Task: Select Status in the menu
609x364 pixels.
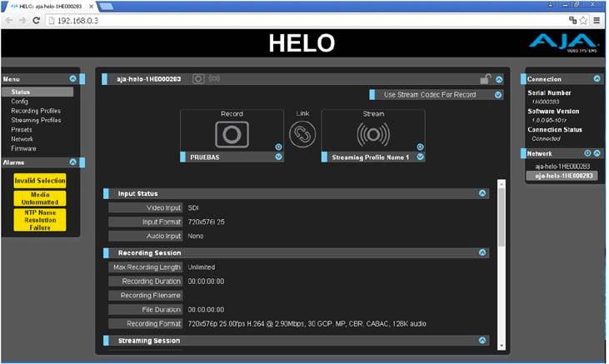Action: (x=37, y=92)
